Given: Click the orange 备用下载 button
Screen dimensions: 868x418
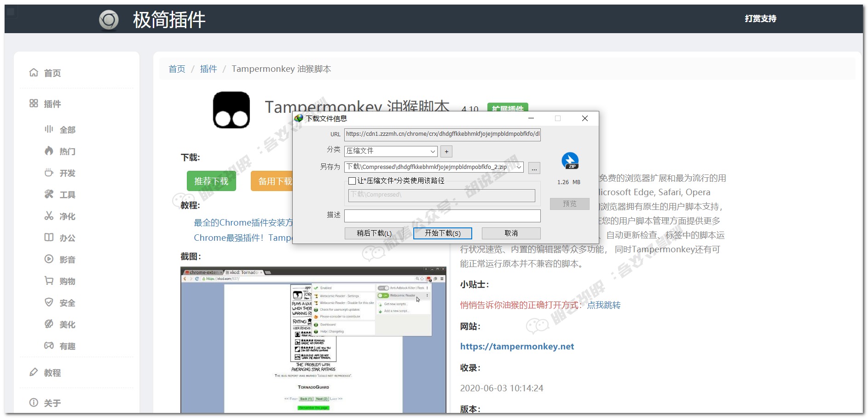Looking at the screenshot, I should [x=272, y=181].
